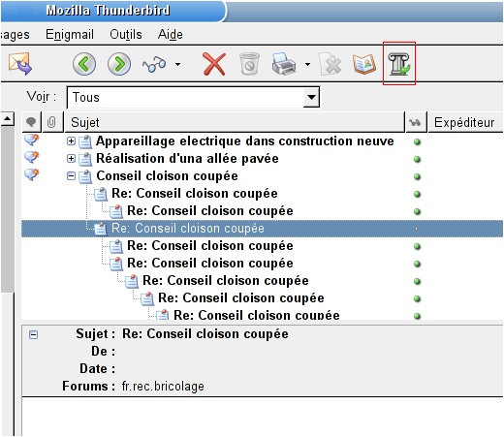Screen dimensions: 504x437
Task: Delete message using the red X icon
Action: pyautogui.click(x=214, y=64)
